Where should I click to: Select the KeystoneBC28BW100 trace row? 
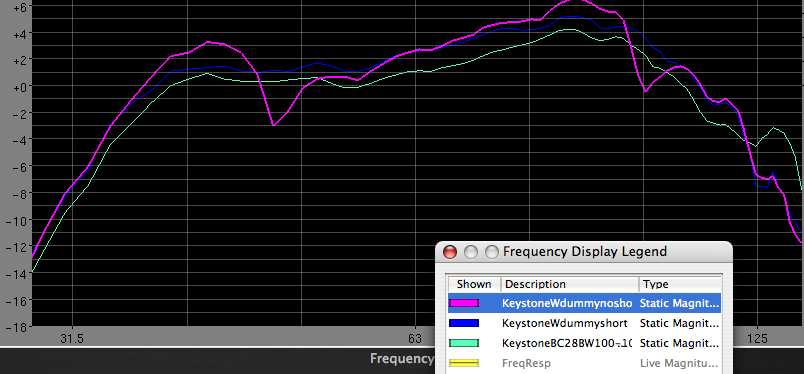pos(585,343)
